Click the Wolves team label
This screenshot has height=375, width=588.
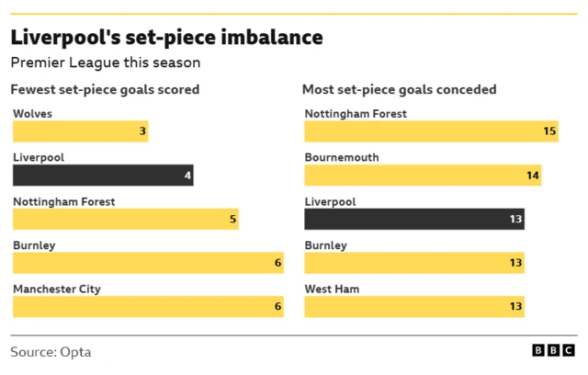[32, 114]
